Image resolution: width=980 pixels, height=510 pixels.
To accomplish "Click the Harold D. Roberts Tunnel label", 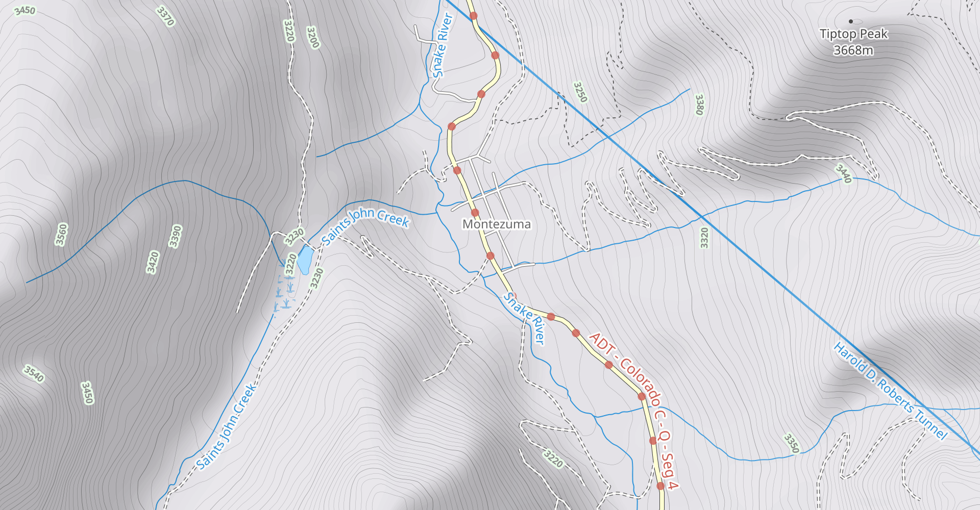I will (x=891, y=391).
